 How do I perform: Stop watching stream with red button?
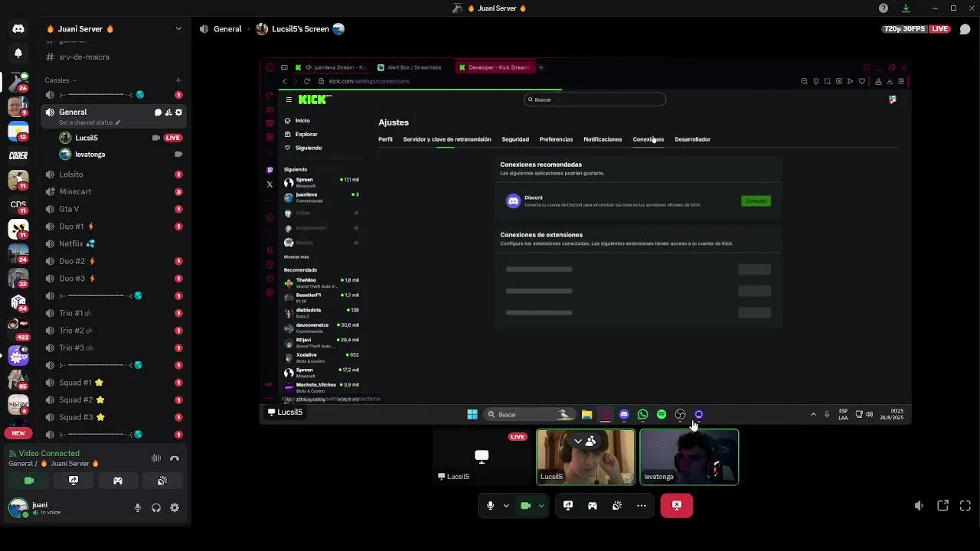click(677, 506)
